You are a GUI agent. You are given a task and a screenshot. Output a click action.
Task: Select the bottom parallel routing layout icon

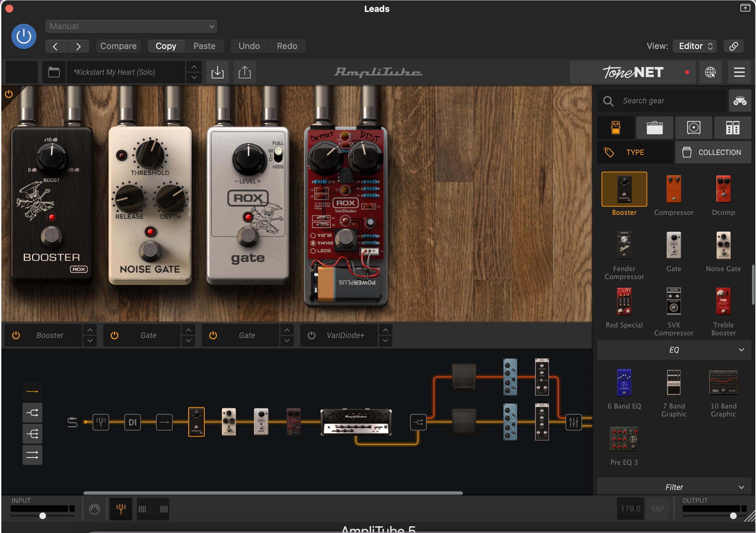point(32,455)
